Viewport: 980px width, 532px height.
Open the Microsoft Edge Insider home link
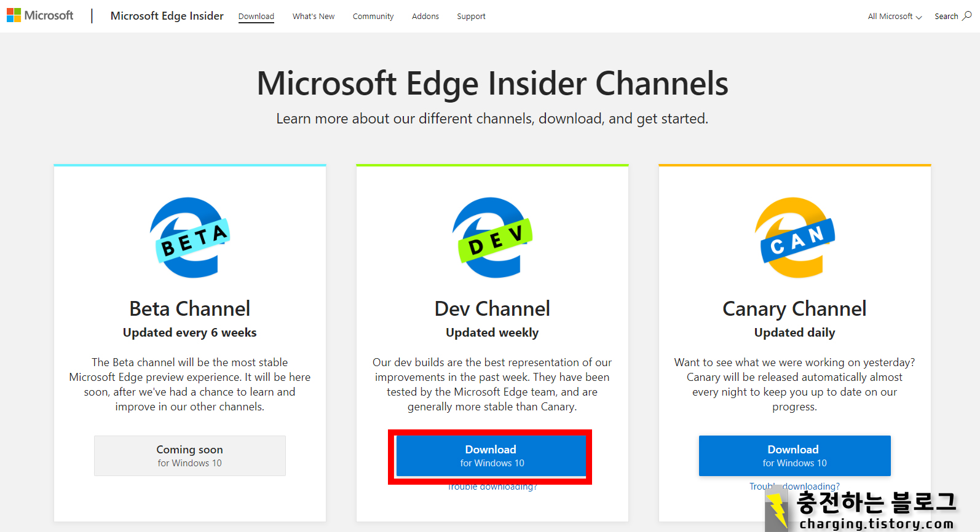167,16
